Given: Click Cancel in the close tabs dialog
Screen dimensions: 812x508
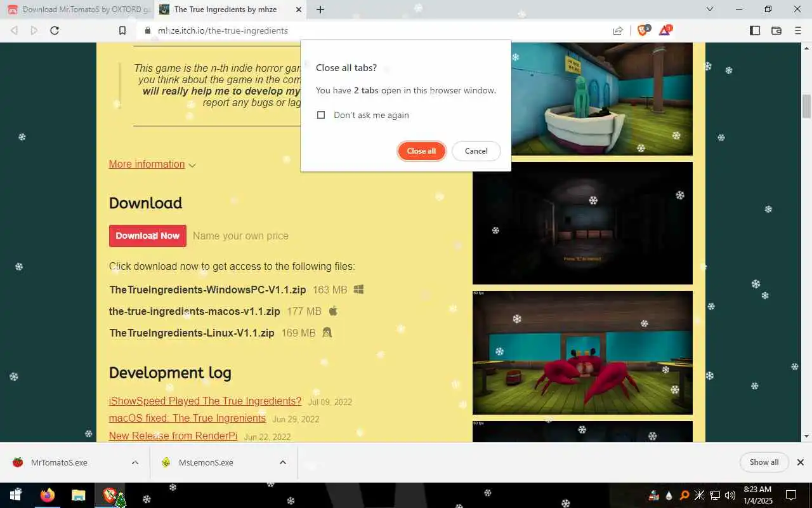Looking at the screenshot, I should [476, 151].
